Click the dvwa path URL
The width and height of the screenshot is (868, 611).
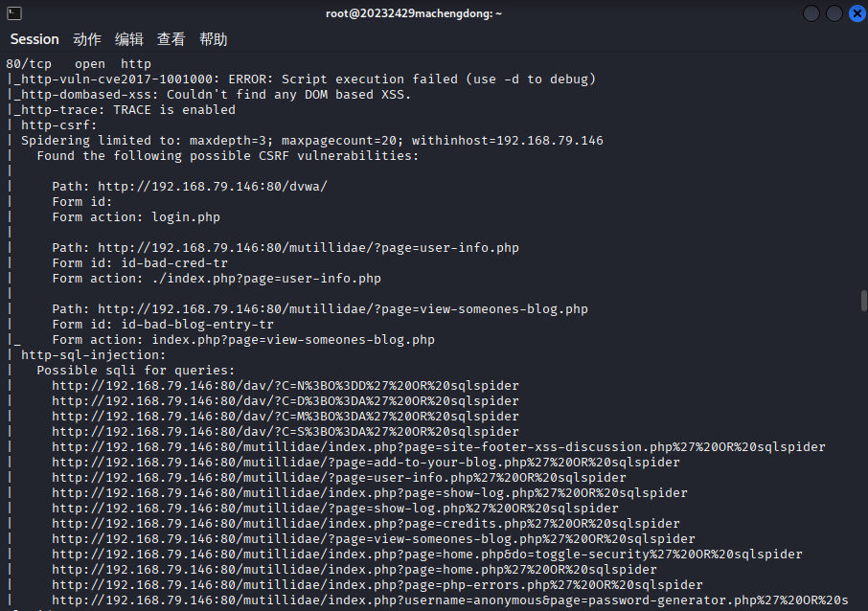(213, 187)
